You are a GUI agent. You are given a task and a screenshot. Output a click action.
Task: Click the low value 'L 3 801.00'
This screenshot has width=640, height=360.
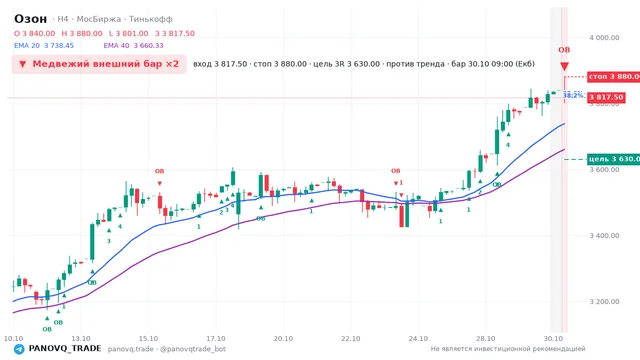coord(129,33)
